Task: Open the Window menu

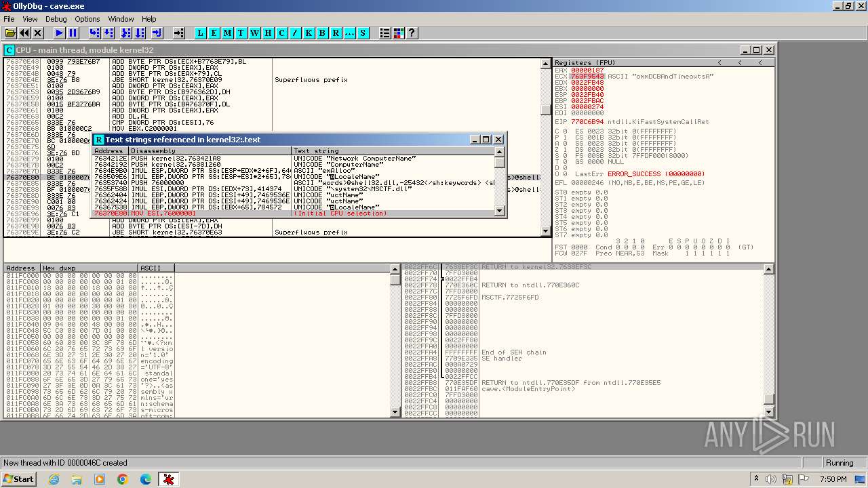Action: pyautogui.click(x=121, y=19)
